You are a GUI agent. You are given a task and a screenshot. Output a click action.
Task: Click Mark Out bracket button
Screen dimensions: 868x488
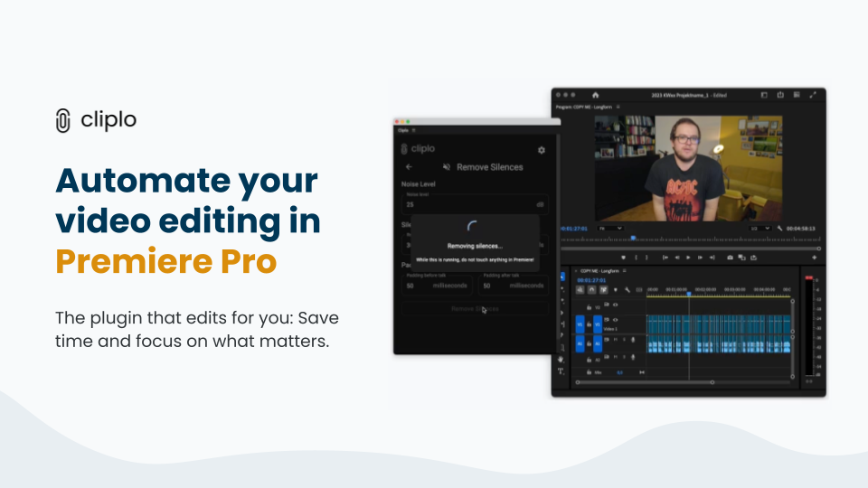tap(646, 258)
